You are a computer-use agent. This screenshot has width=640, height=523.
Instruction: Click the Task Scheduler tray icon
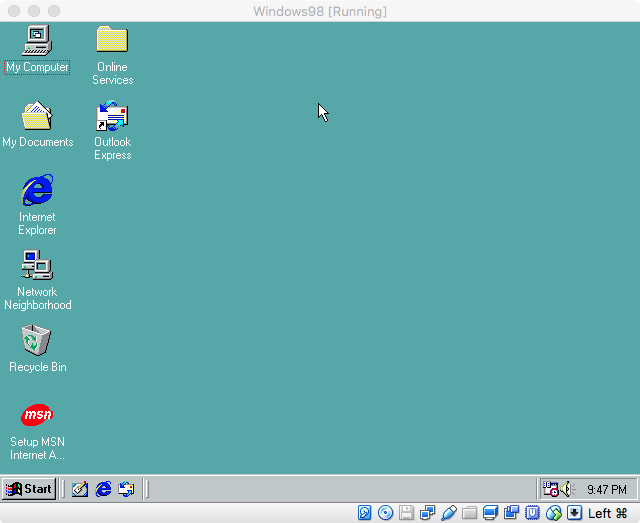(550, 489)
